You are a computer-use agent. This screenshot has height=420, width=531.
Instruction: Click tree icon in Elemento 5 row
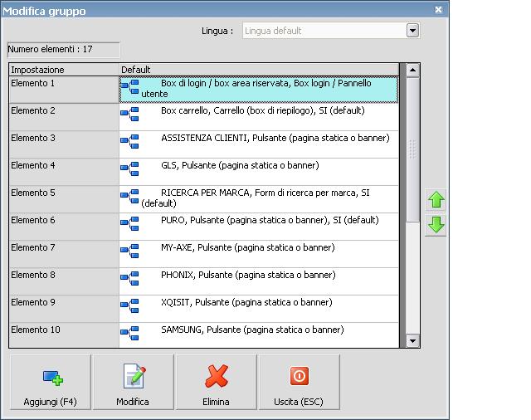pyautogui.click(x=129, y=197)
